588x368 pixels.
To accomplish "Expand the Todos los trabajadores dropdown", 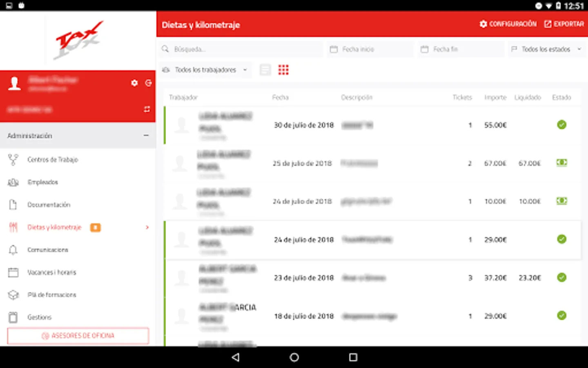I will pyautogui.click(x=205, y=70).
